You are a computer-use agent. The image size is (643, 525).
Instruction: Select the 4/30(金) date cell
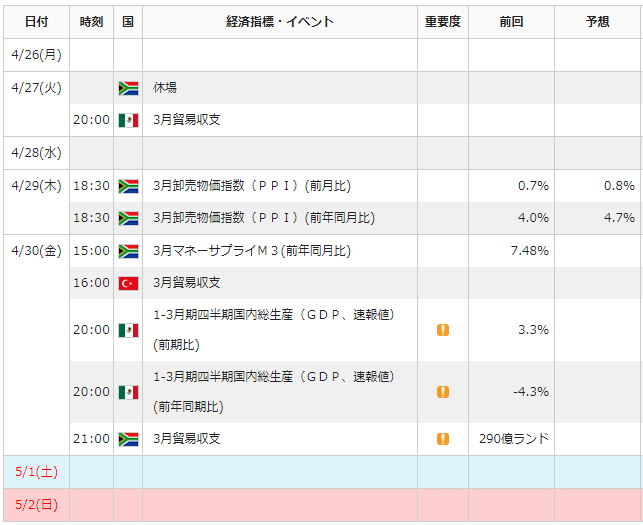click(36, 345)
